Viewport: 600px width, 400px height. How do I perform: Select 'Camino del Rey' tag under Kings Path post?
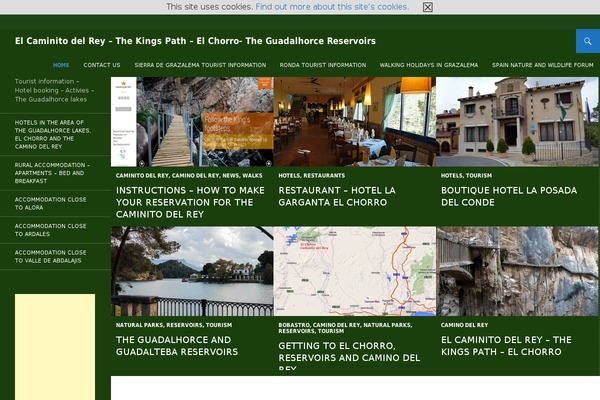click(x=465, y=325)
